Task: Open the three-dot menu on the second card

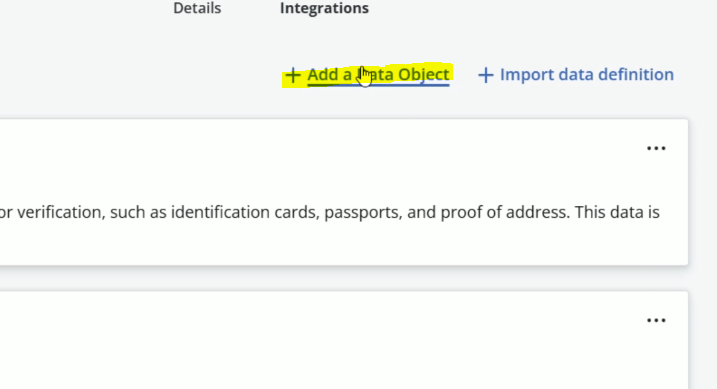Action: pos(656,320)
